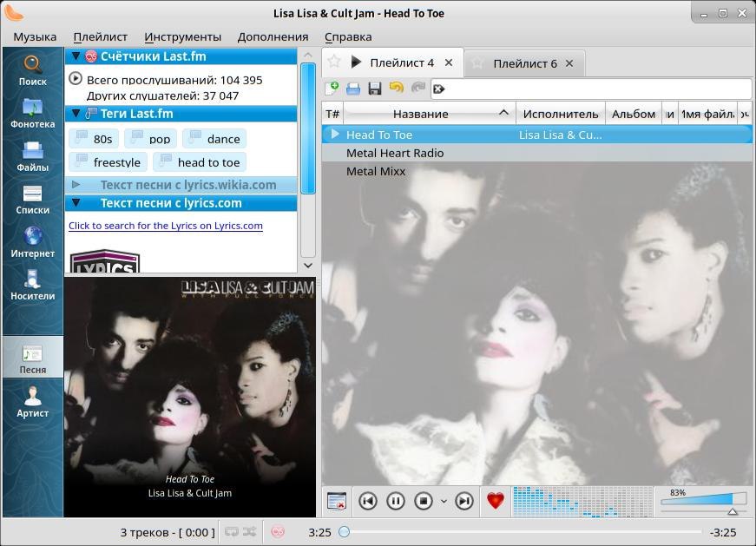Skip to the previous track
Viewport: 756px width, 546px height.
pos(368,501)
